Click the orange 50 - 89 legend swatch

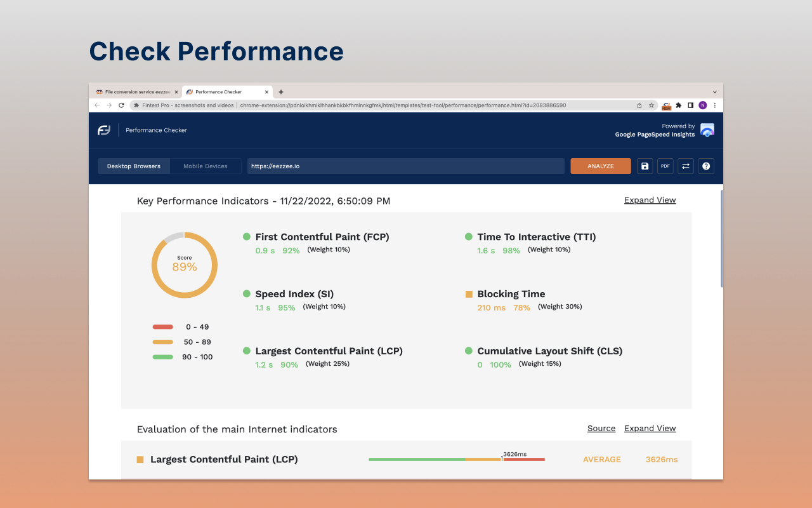163,342
